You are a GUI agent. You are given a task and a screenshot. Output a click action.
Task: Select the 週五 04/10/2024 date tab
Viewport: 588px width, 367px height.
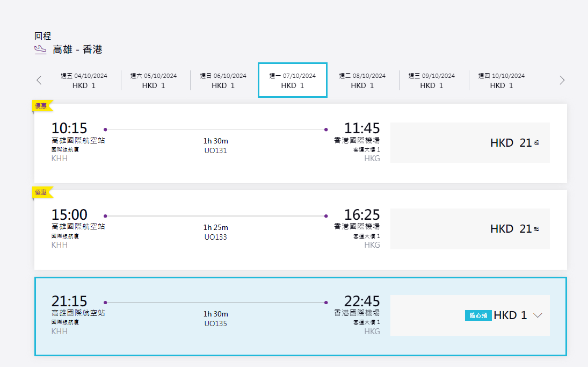pos(84,81)
